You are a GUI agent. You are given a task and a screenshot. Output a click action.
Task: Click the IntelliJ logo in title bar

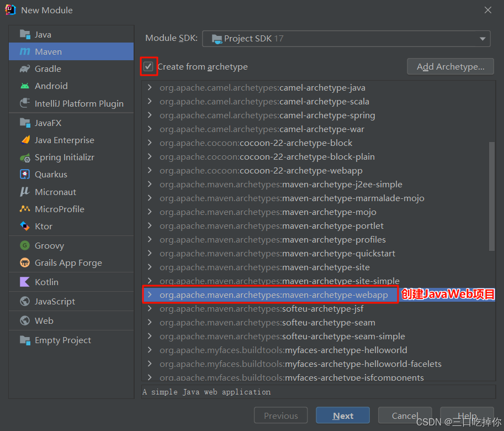(10, 10)
